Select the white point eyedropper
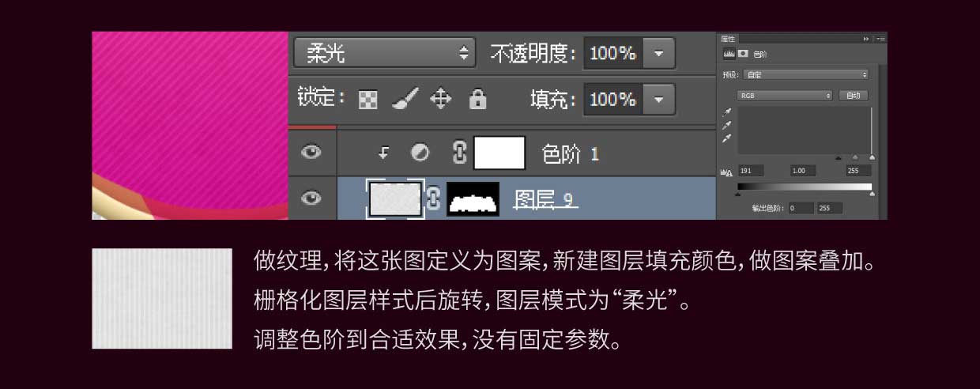980x389 pixels. point(727,138)
